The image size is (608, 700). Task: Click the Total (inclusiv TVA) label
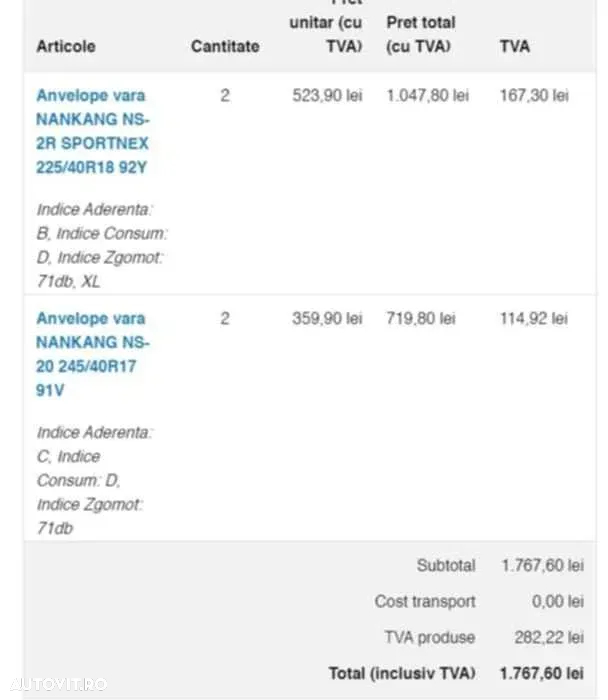(x=402, y=673)
